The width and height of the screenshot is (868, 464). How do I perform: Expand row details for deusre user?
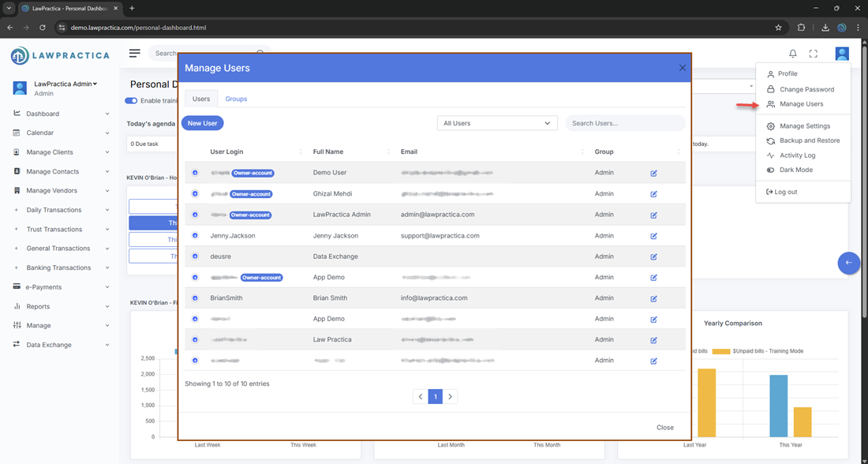pyautogui.click(x=195, y=256)
